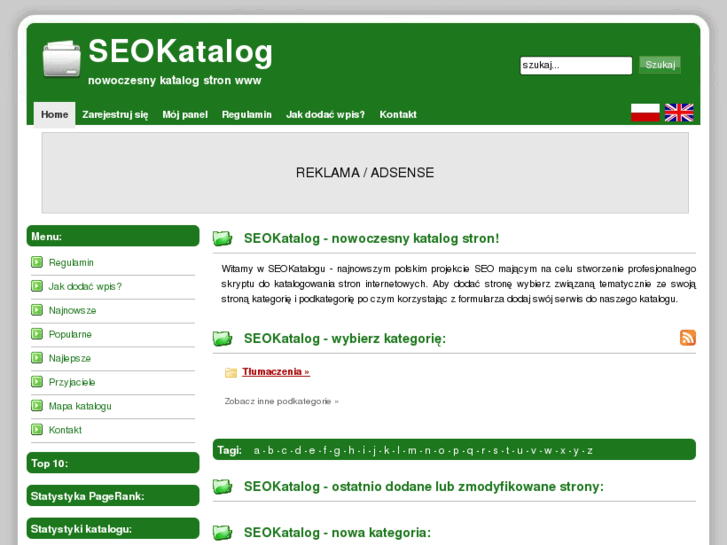Open Zarejestruj się in top navigation
The height and width of the screenshot is (545, 727).
[x=115, y=115]
